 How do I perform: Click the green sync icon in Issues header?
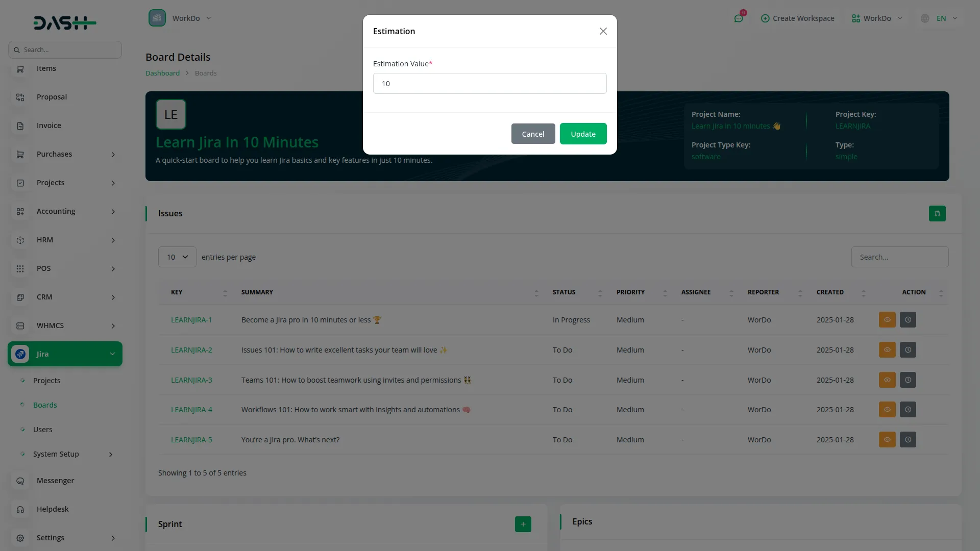tap(937, 214)
